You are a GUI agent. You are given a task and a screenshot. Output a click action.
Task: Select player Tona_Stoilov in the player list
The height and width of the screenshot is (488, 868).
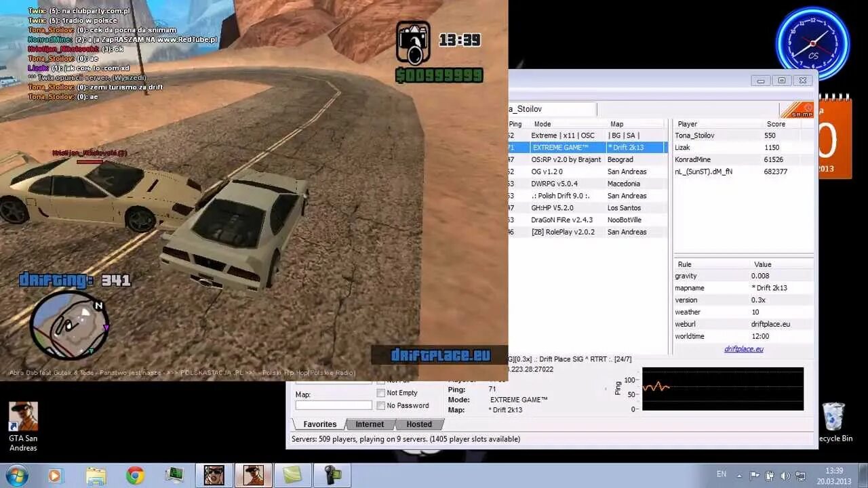coord(743,136)
